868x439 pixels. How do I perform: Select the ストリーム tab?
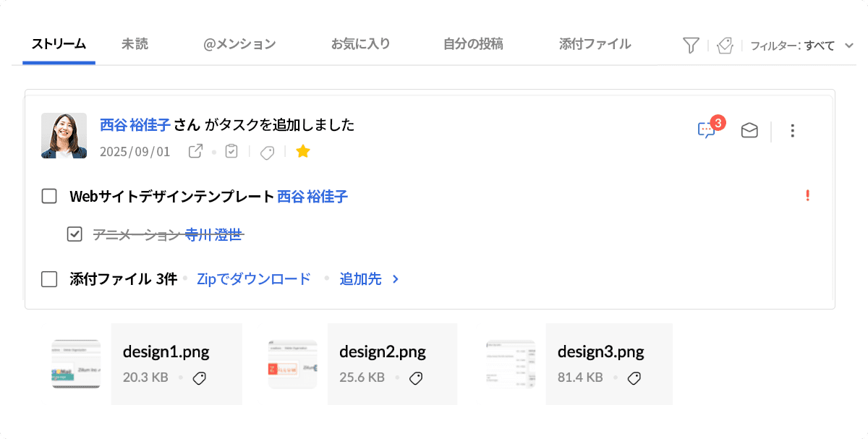(x=59, y=44)
